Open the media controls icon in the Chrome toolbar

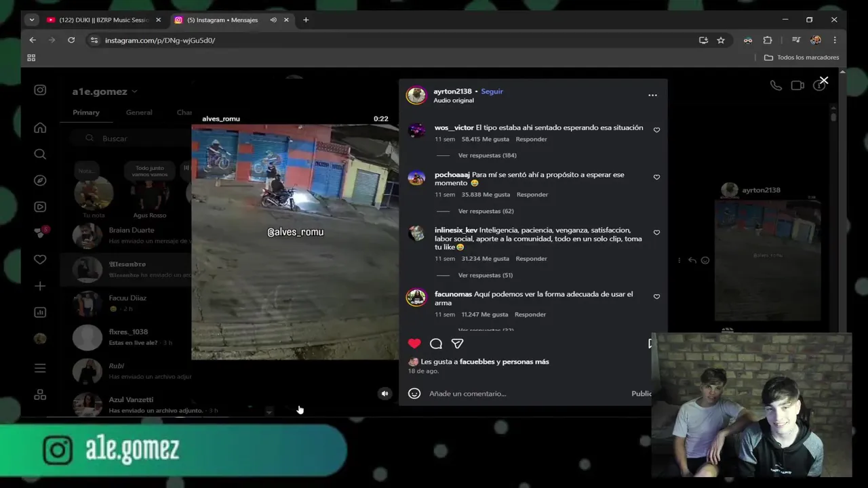[x=796, y=40]
